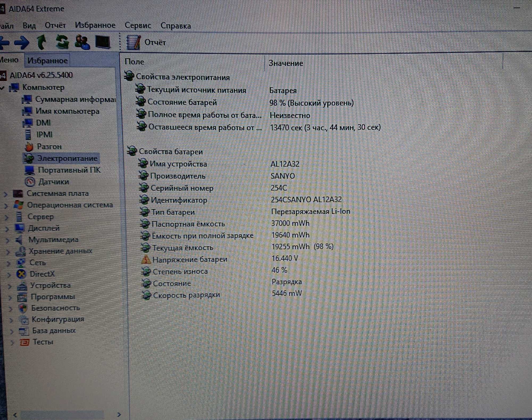
Task: Click the Up level green arrow
Action: [x=41, y=42]
